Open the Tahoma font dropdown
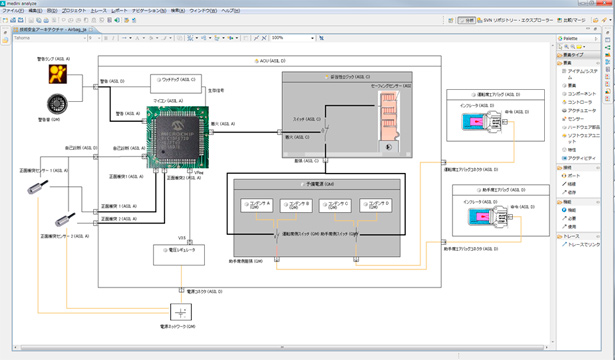 click(x=49, y=38)
